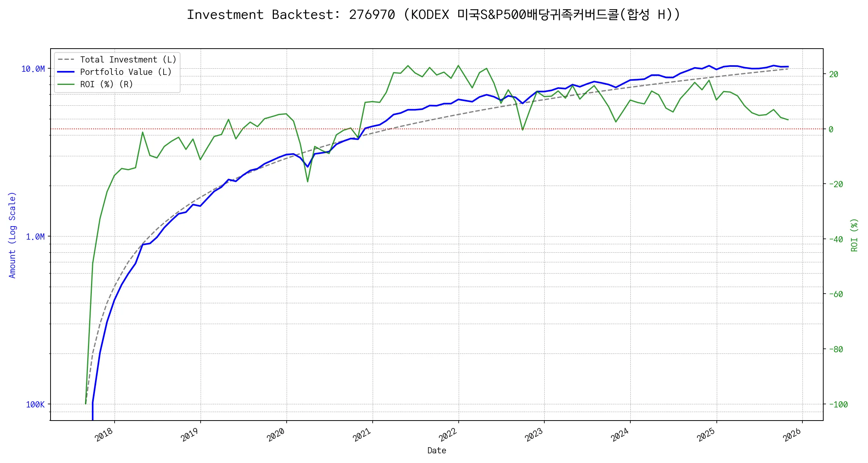Click the 2026 date tick label
868x463 pixels.
click(x=792, y=434)
